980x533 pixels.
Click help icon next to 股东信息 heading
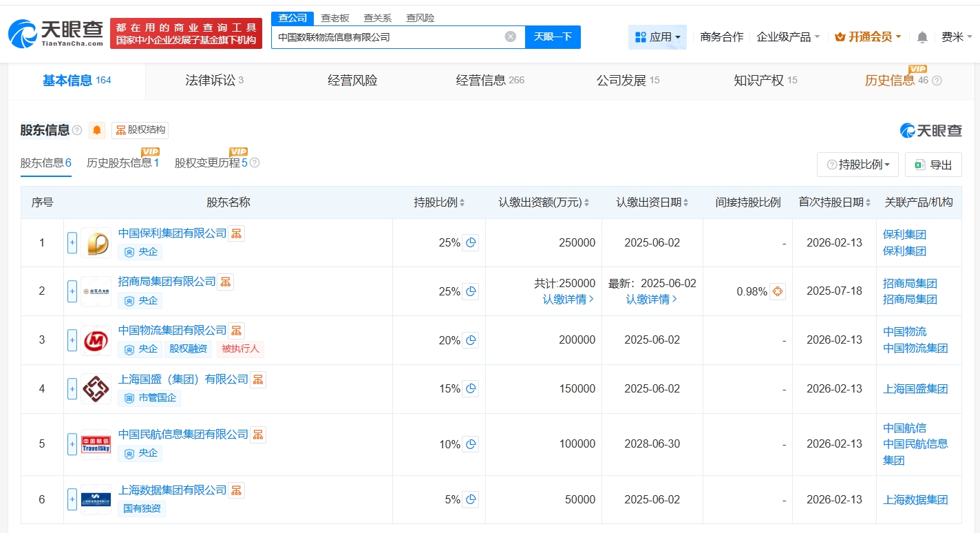(77, 130)
